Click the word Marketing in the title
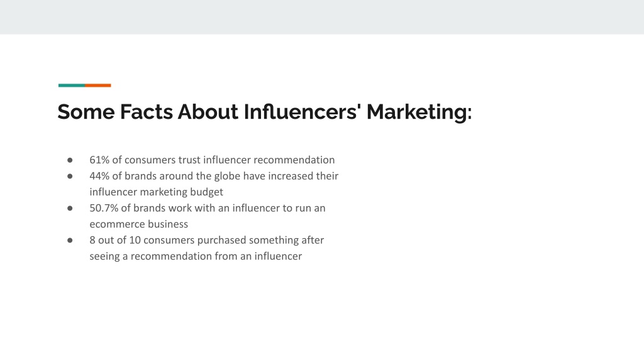 417,112
